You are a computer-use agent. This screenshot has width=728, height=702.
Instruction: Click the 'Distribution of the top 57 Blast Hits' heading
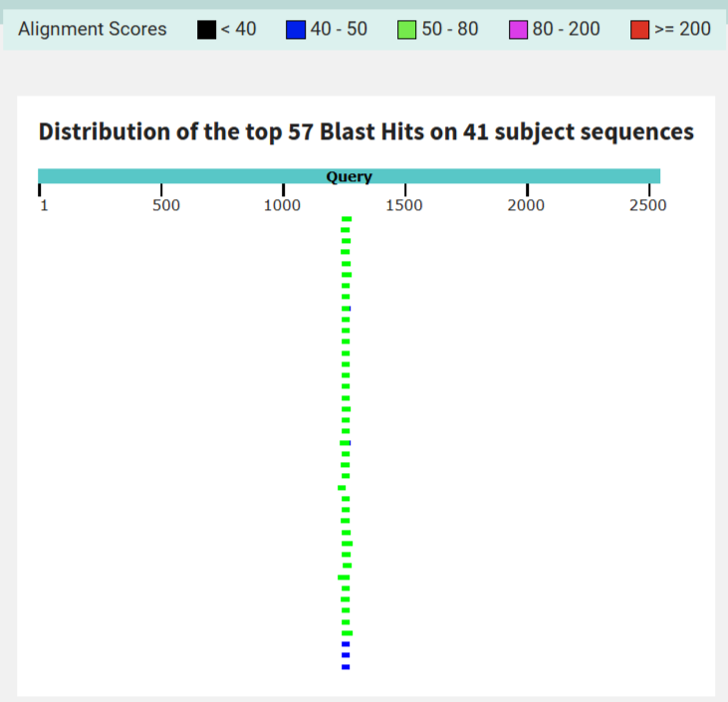pyautogui.click(x=365, y=131)
